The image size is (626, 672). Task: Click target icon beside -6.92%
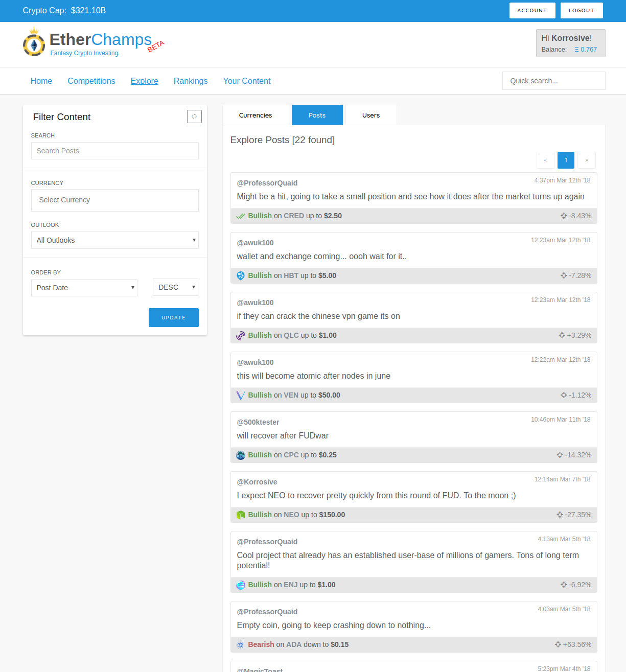[564, 585]
